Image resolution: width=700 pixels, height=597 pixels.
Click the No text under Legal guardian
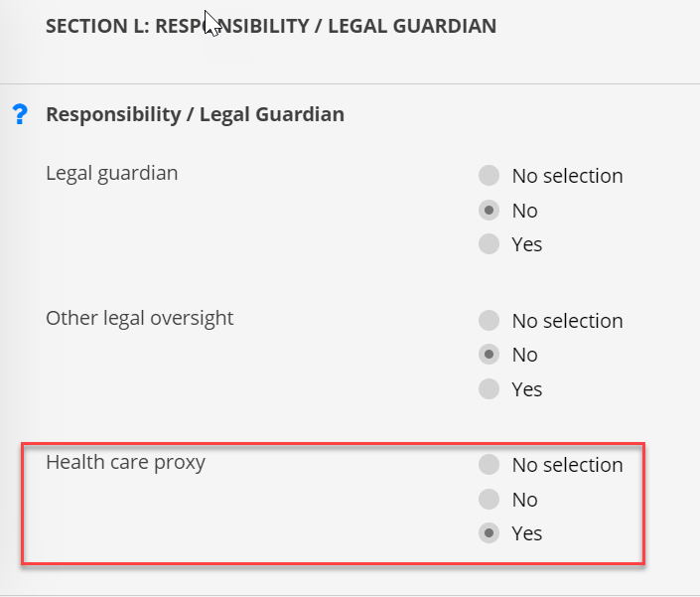pyautogui.click(x=524, y=211)
